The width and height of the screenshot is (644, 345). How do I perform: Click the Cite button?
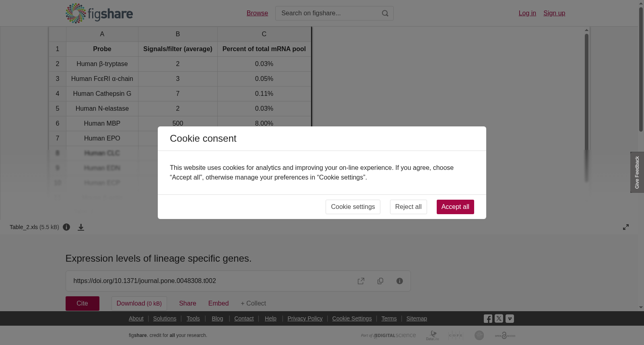(x=83, y=304)
